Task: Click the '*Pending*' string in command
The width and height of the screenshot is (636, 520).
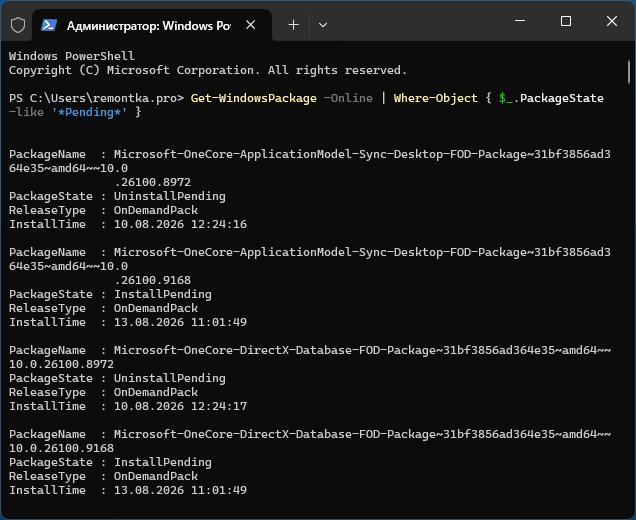Action: click(x=89, y=112)
